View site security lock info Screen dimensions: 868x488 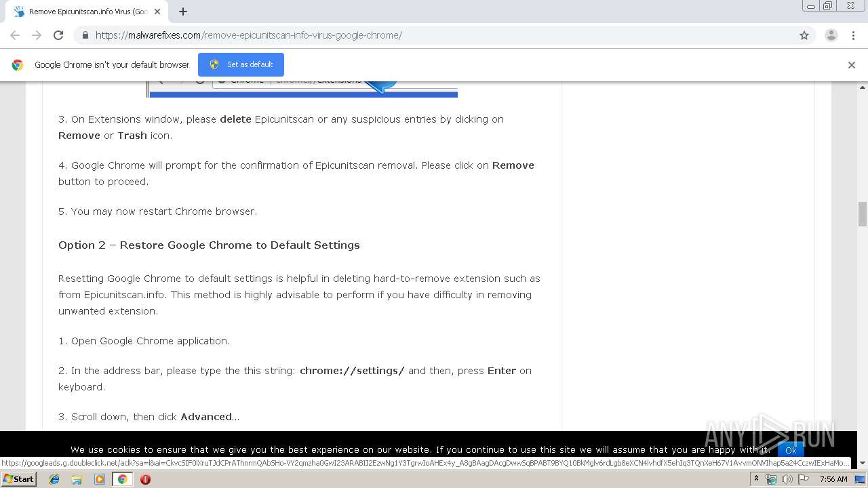[85, 35]
